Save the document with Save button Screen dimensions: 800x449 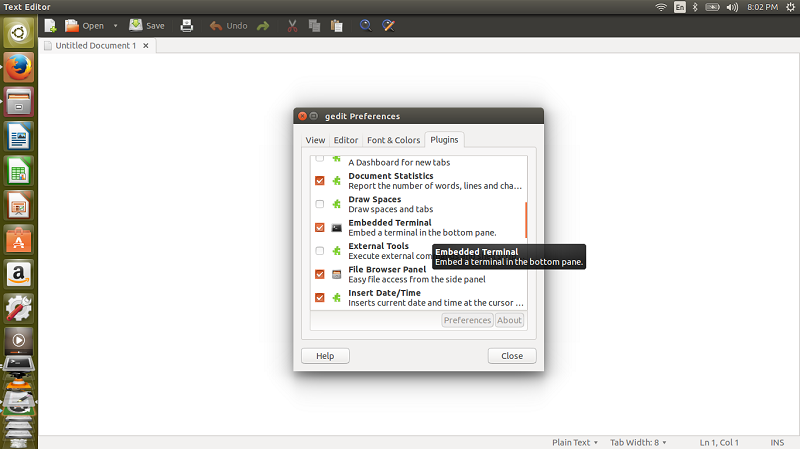[x=147, y=26]
